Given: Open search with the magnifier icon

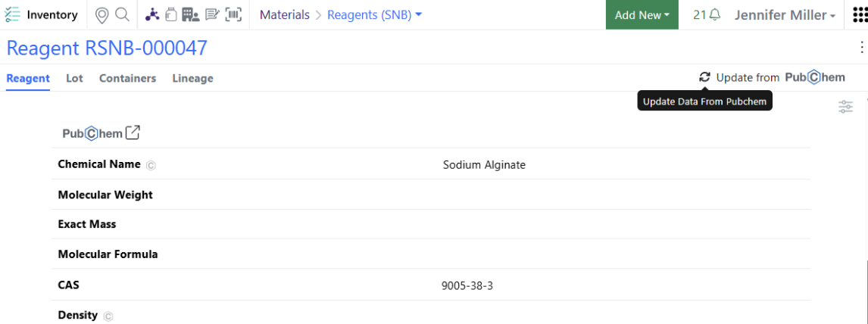Looking at the screenshot, I should point(121,14).
